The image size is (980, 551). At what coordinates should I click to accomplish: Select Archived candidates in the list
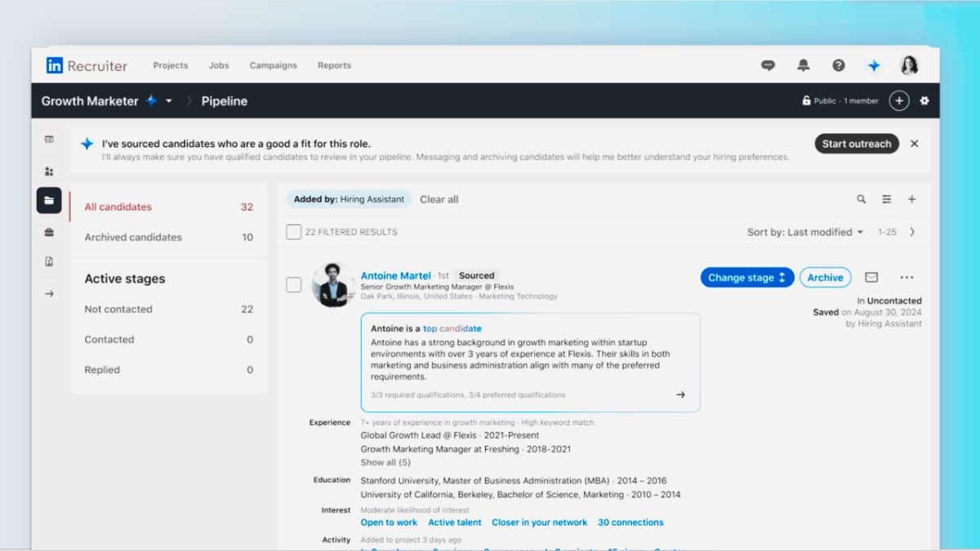(x=168, y=237)
